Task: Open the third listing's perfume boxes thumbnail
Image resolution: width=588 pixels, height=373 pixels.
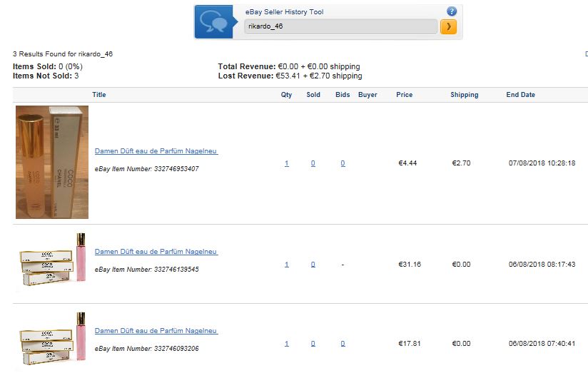Action: click(x=52, y=339)
